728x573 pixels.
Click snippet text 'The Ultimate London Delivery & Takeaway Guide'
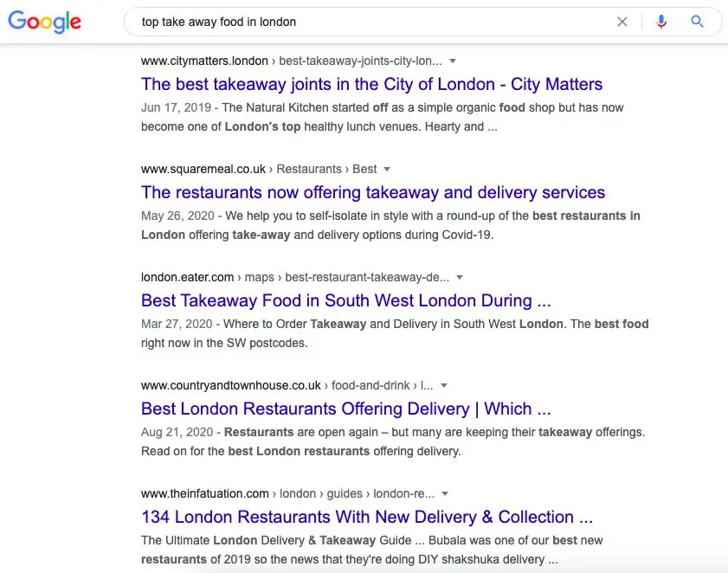[x=276, y=540]
